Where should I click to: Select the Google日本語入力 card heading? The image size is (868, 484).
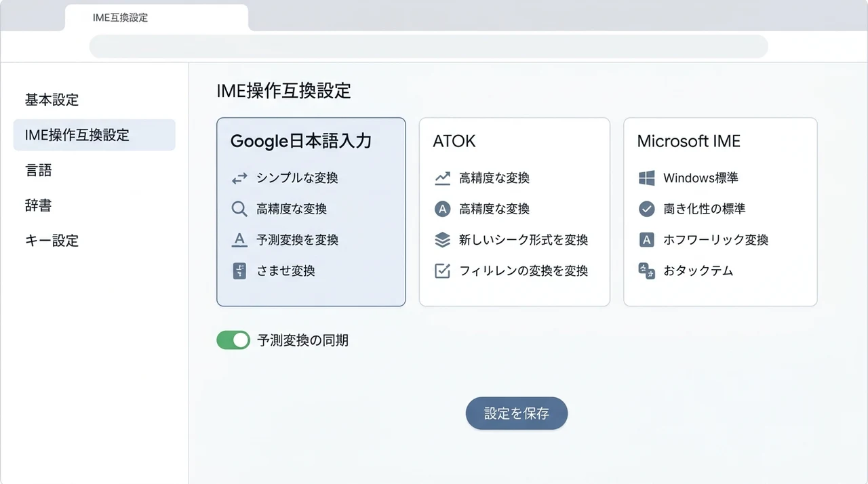click(301, 141)
